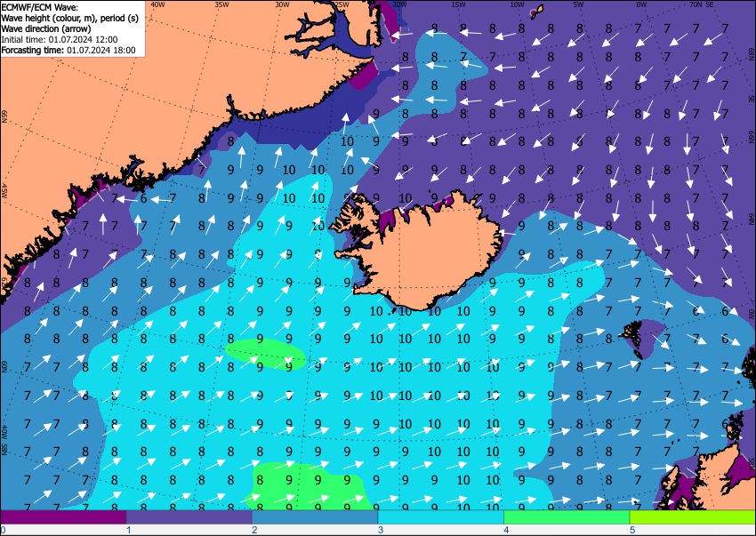Click the '3' label under the colour bar
Viewport: 756px width, 536px height.
[x=381, y=530]
